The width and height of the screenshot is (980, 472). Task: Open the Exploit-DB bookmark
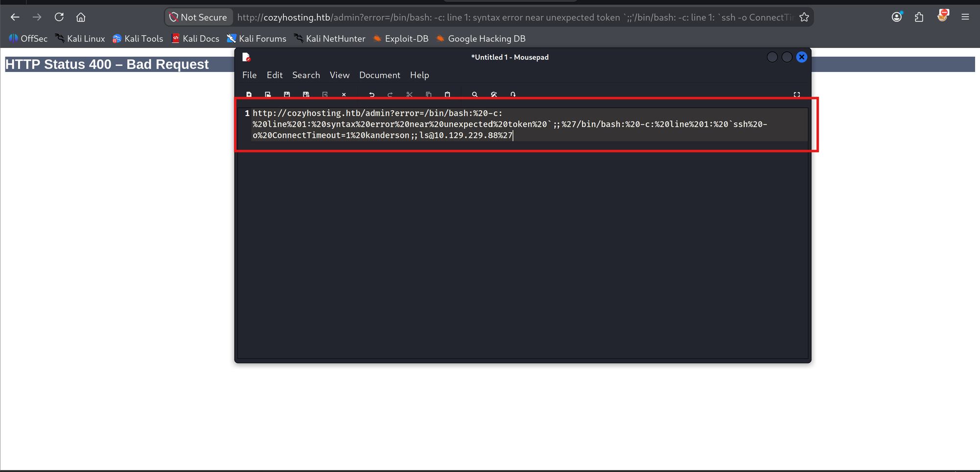click(400, 39)
